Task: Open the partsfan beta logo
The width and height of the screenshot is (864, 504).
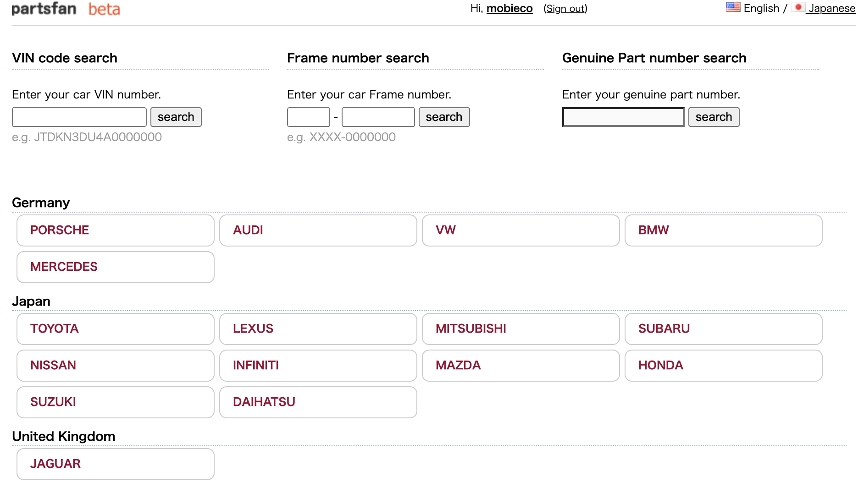Action: coord(66,9)
